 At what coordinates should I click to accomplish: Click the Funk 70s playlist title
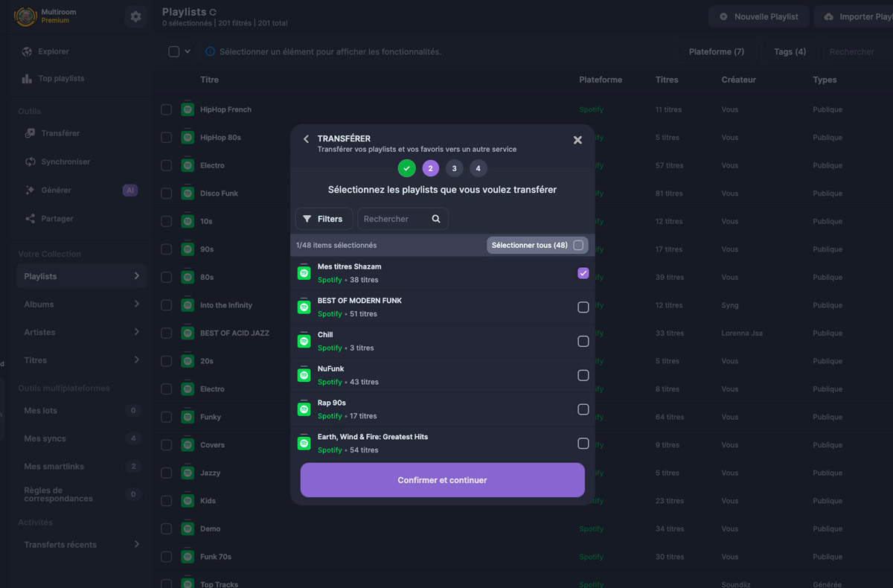coord(216,557)
